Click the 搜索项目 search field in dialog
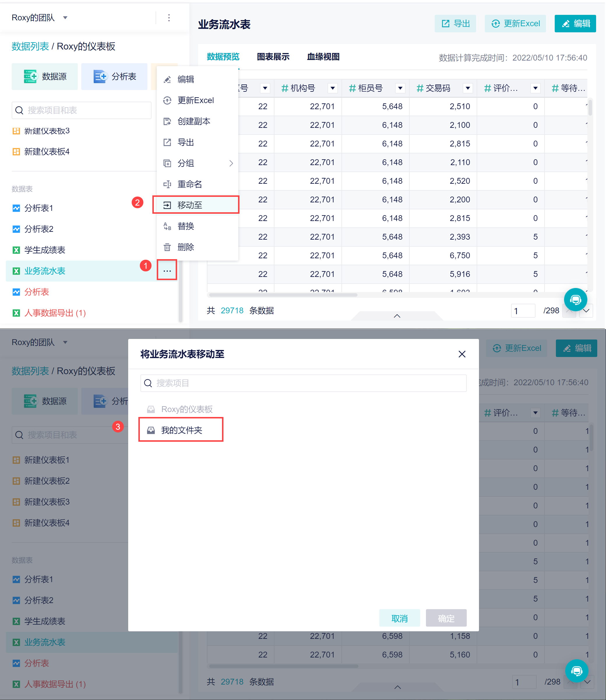The width and height of the screenshot is (606, 700). pos(303,383)
